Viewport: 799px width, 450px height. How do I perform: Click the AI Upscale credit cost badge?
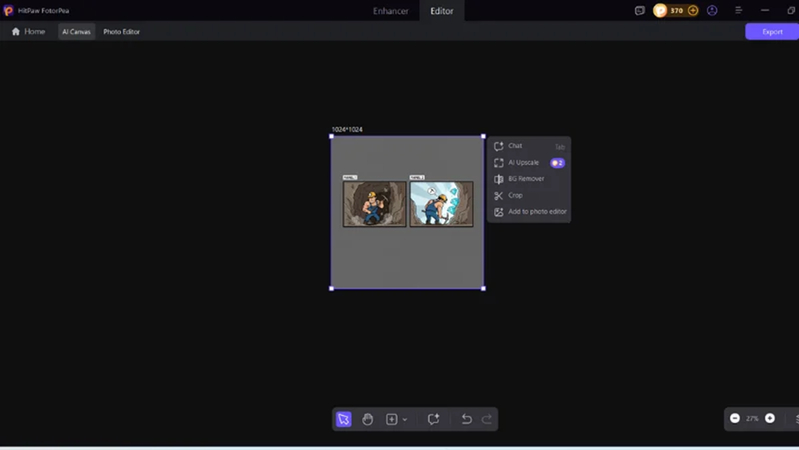557,163
